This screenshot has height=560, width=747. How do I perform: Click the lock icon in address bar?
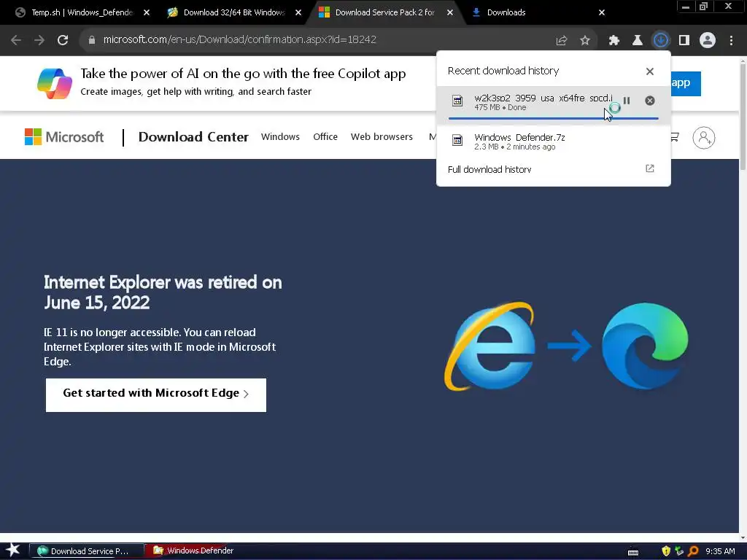(92, 40)
